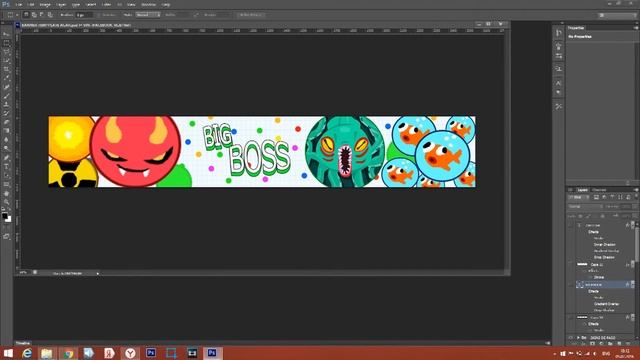Toggle Stroke effect visibility under Capa 11

[x=591, y=277]
